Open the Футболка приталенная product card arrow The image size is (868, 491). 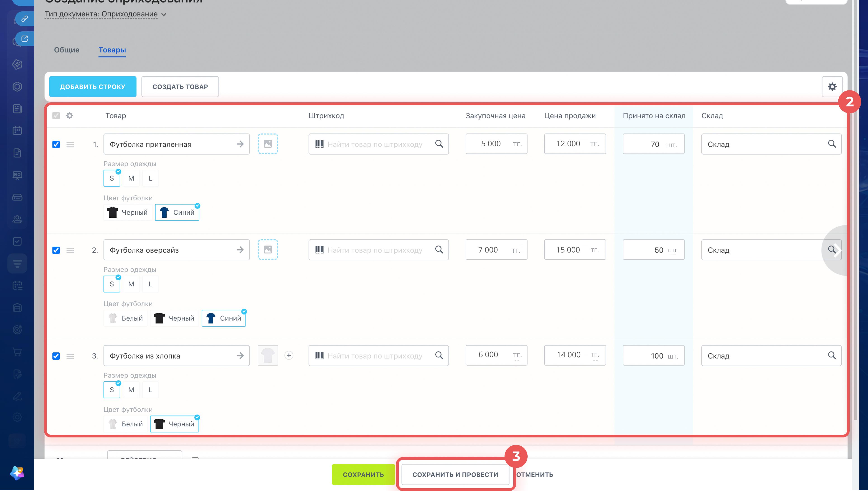(x=240, y=144)
